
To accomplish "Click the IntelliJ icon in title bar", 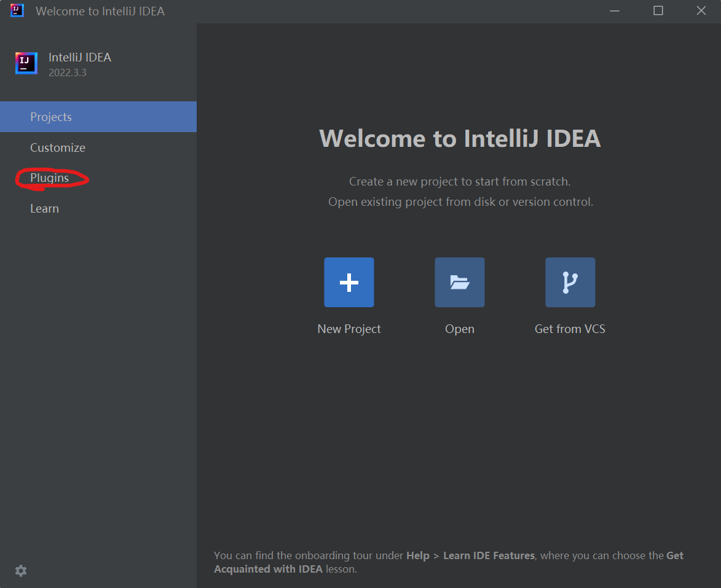I will pos(17,10).
